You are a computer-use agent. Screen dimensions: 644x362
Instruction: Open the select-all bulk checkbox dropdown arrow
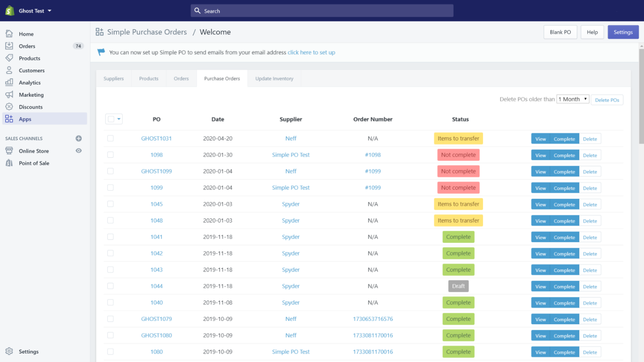pos(119,119)
